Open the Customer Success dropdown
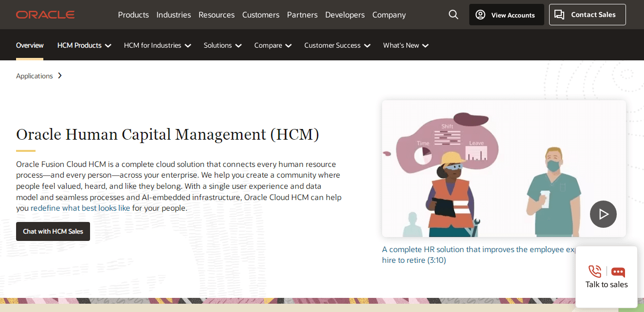Viewport: 644px width, 312px height. click(x=337, y=45)
